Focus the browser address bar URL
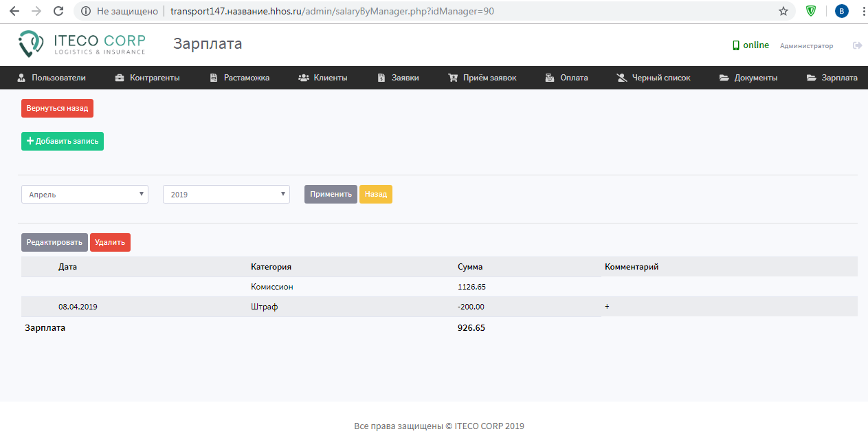Image resolution: width=868 pixels, height=436 pixels. point(332,11)
